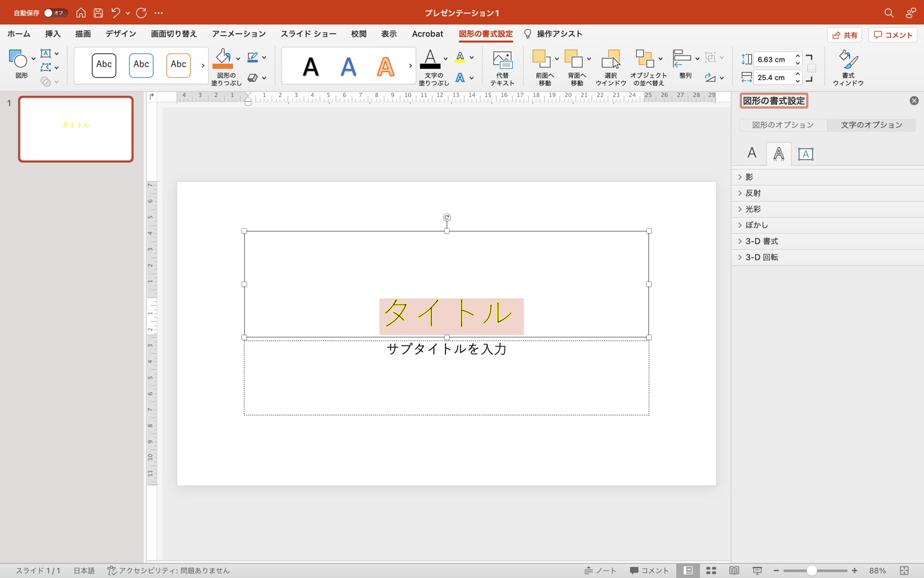
Task: Open the 選択ウインドウ selection pane
Action: pyautogui.click(x=610, y=61)
